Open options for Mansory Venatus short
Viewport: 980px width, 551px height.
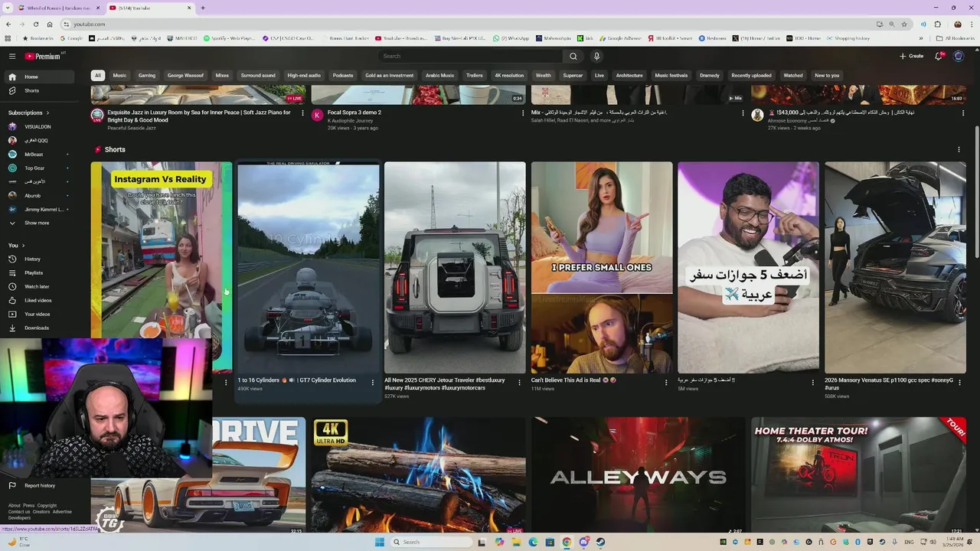(x=959, y=382)
